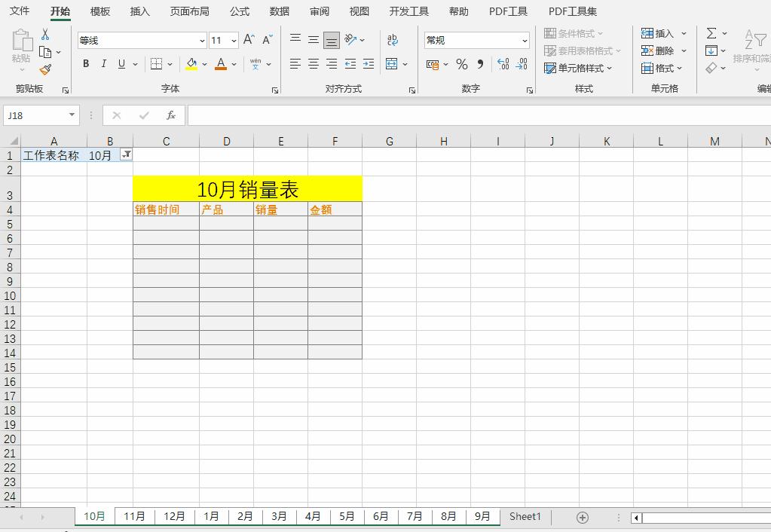Click the comma style icon
This screenshot has height=532, width=771.
(481, 66)
